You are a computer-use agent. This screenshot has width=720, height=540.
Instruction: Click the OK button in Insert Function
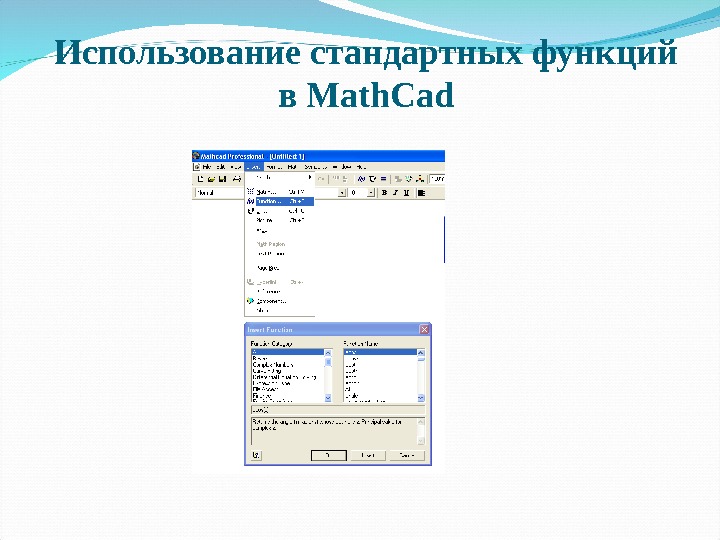click(x=329, y=455)
